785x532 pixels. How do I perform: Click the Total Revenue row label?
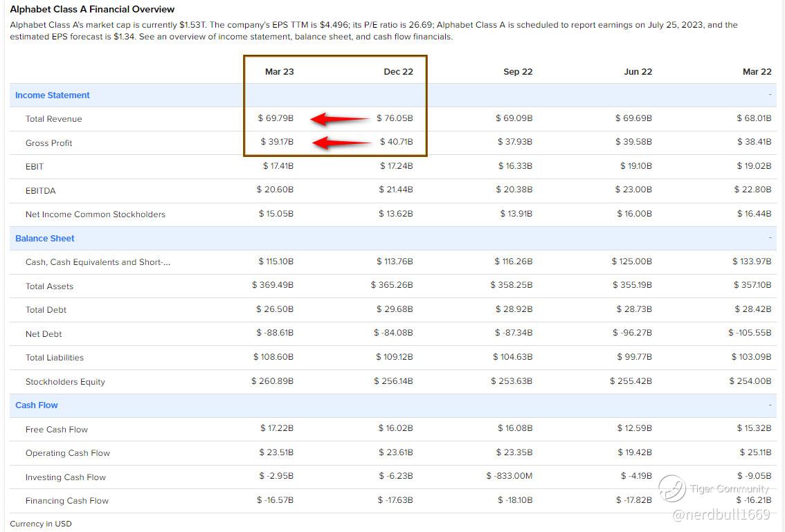click(54, 119)
